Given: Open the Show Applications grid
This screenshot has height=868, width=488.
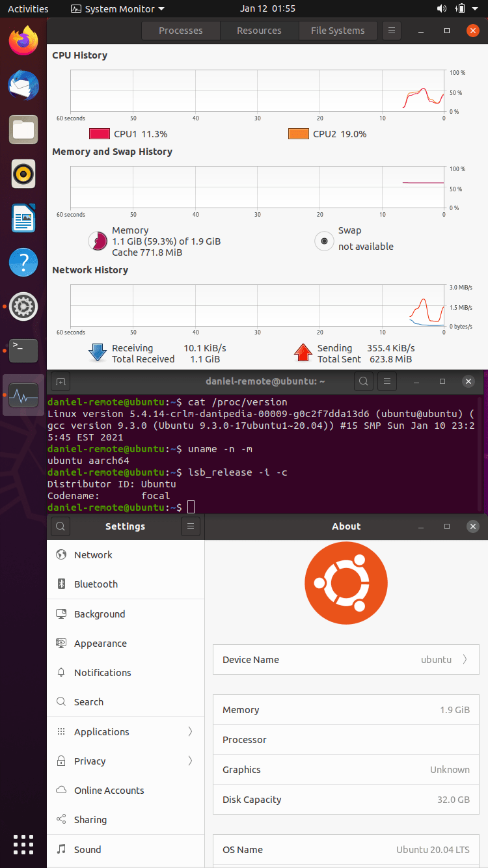Looking at the screenshot, I should coord(23,844).
